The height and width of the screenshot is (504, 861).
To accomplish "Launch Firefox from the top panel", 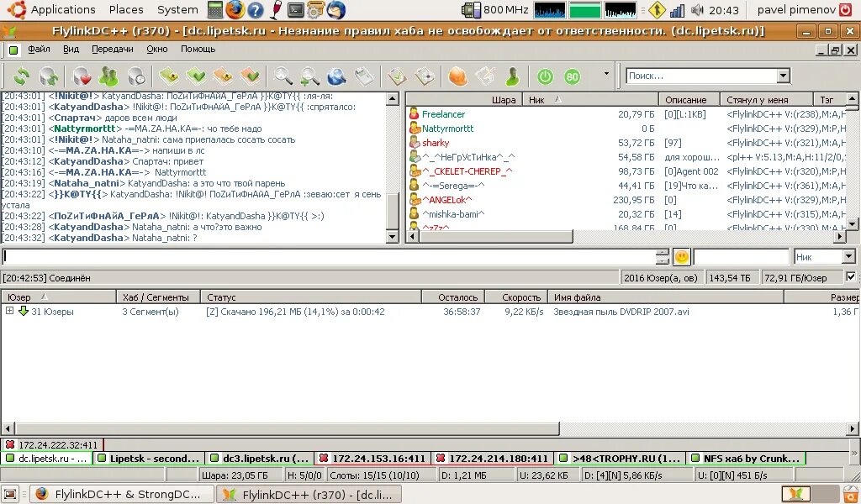I will (235, 9).
